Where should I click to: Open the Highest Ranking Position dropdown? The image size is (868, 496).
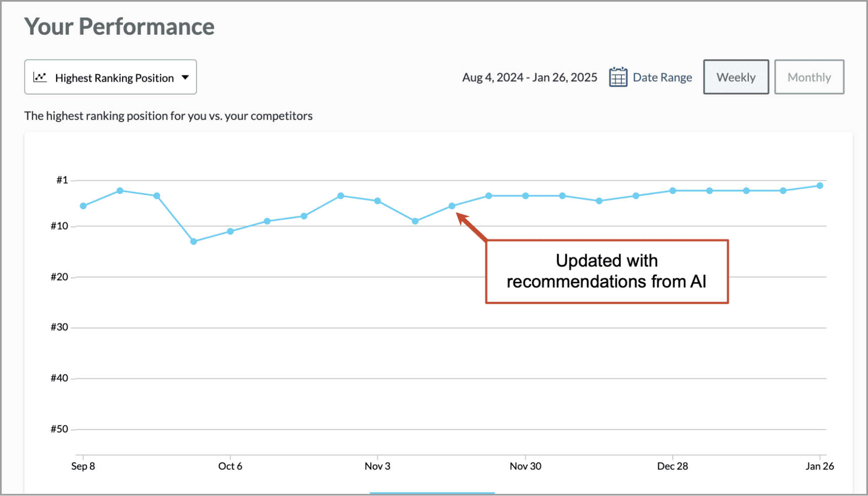[110, 77]
